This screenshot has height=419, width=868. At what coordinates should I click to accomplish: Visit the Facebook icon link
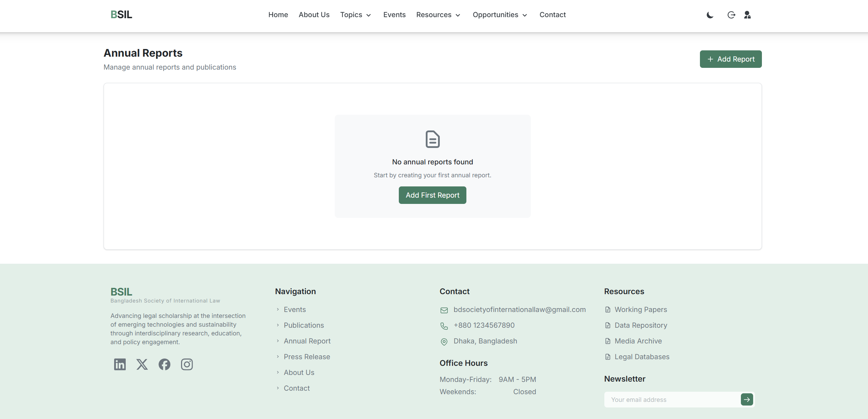click(164, 364)
